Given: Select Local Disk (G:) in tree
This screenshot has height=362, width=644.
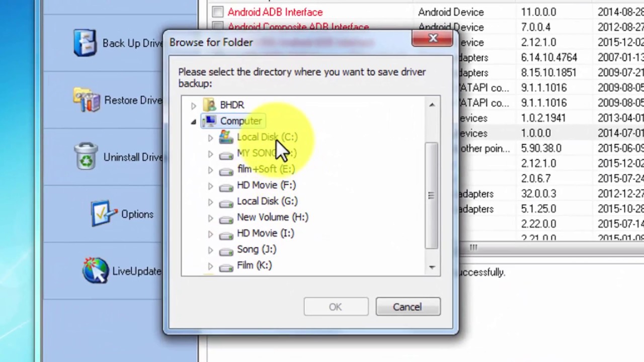Looking at the screenshot, I should point(267,201).
